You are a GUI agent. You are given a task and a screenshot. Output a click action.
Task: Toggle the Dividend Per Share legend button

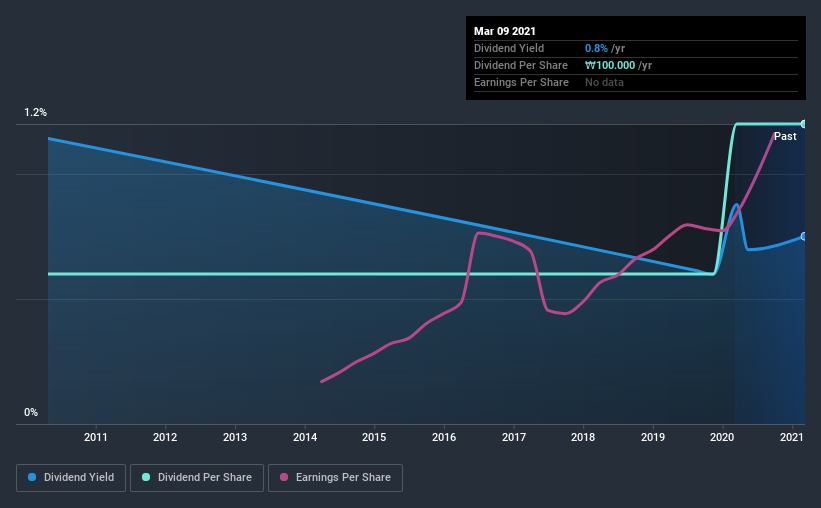click(197, 478)
